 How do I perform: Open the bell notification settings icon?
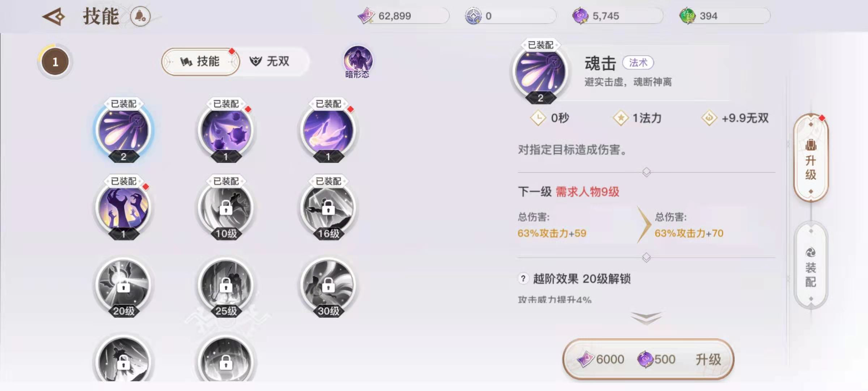click(x=140, y=16)
